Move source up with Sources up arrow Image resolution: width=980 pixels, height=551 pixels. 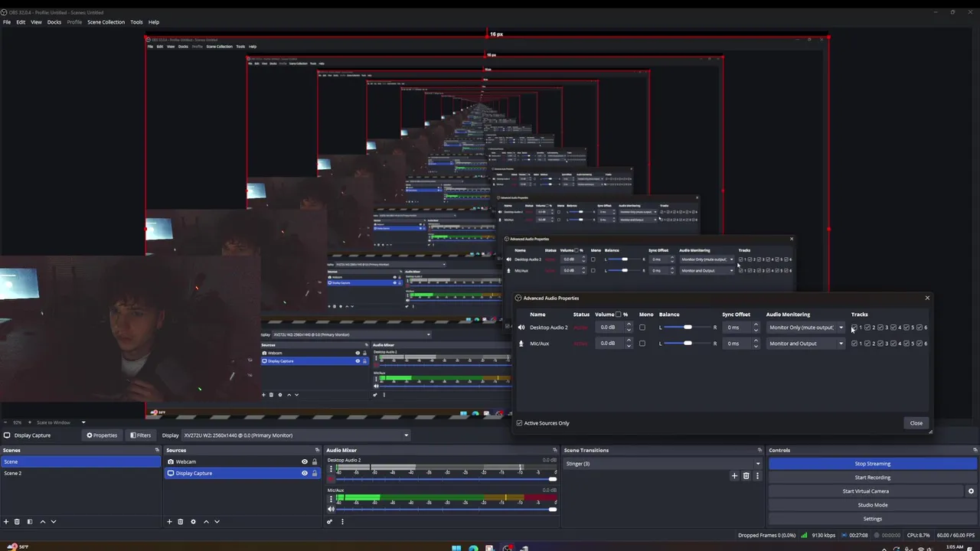click(x=206, y=521)
